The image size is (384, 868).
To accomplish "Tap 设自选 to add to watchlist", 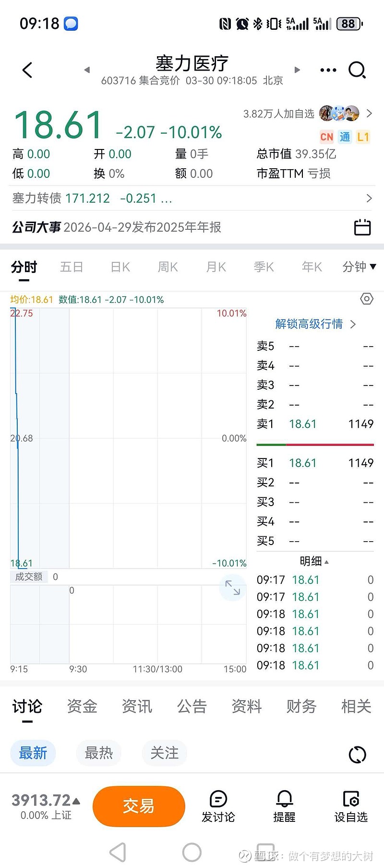I will [x=351, y=806].
